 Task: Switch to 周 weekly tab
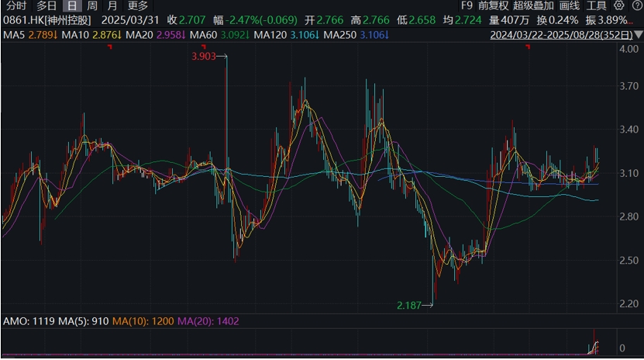click(92, 5)
